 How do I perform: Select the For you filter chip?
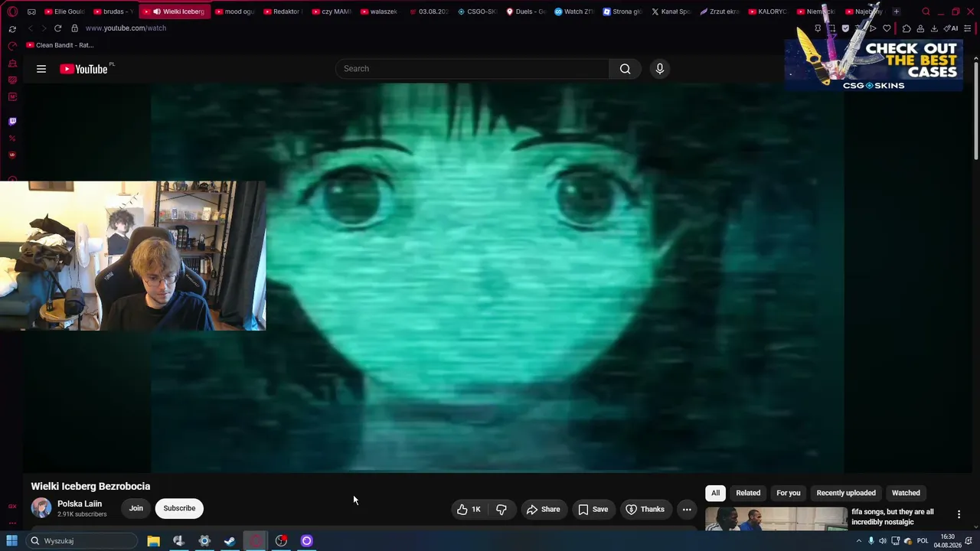click(x=789, y=493)
